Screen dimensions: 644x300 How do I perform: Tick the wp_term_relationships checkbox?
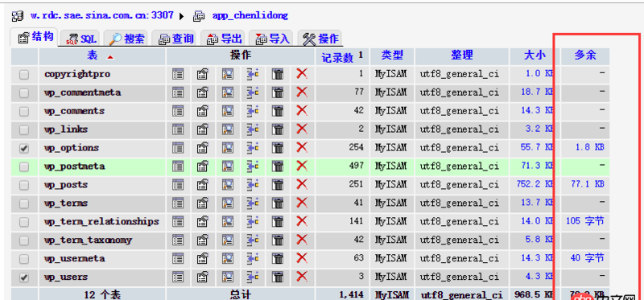tap(24, 222)
